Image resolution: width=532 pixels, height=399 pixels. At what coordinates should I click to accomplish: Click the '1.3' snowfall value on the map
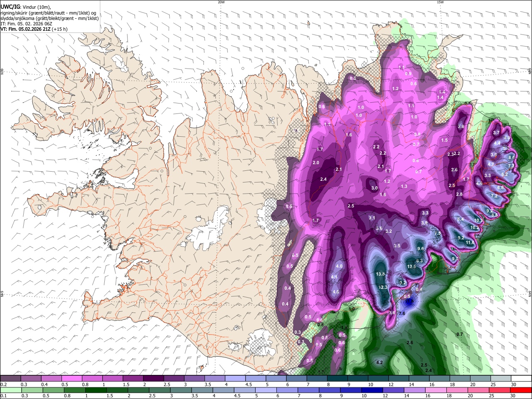pyautogui.click(x=404, y=187)
